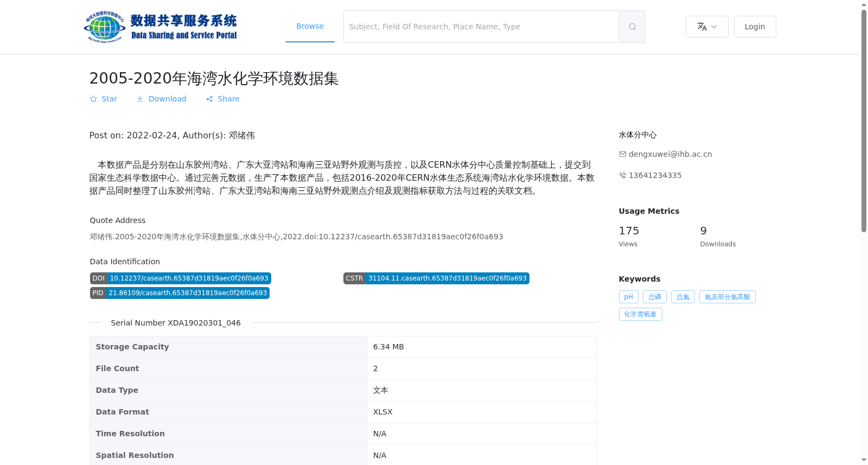Image resolution: width=868 pixels, height=465 pixels.
Task: Click the Star icon for this dataset
Action: pos(93,99)
